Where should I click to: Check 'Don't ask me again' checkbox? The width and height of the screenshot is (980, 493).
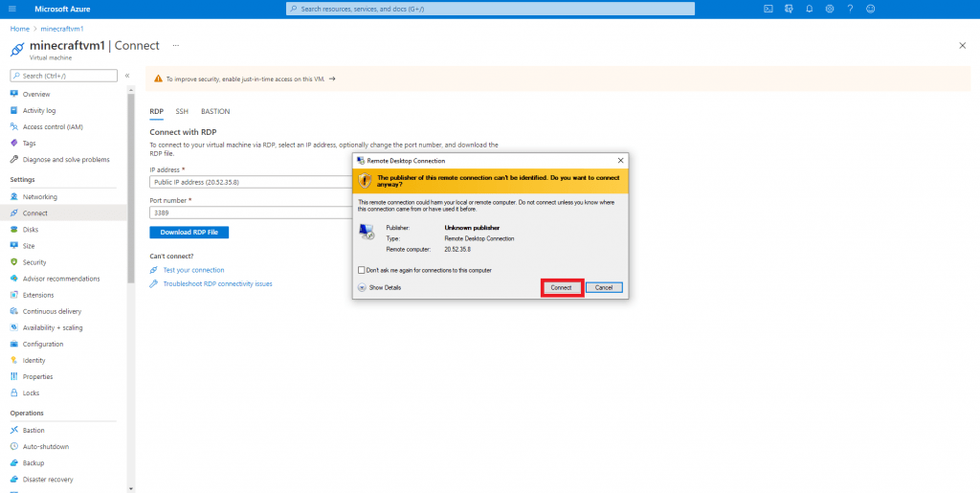click(361, 270)
